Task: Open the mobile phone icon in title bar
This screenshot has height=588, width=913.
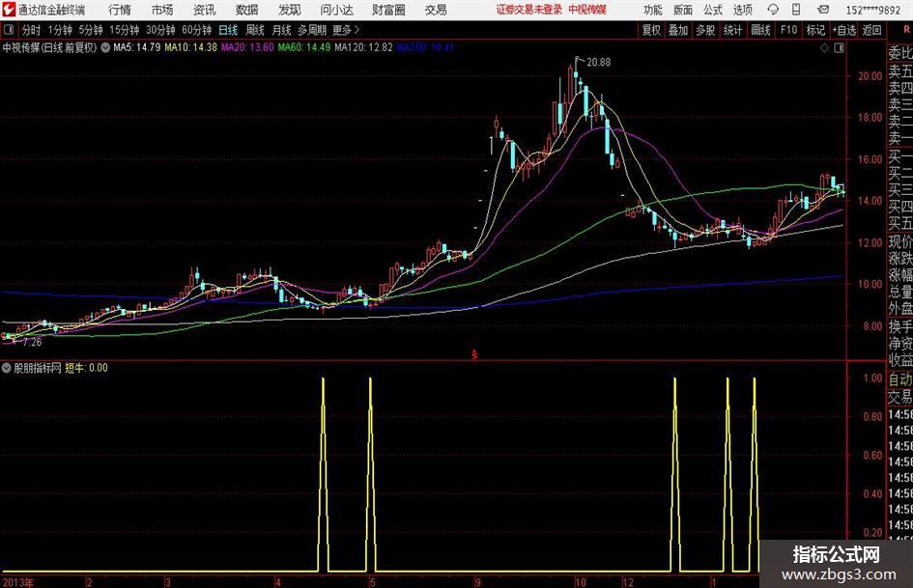Action: pyautogui.click(x=796, y=10)
